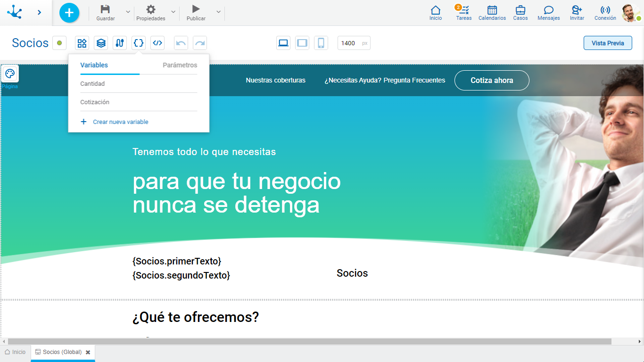Click the Cotiza ahora button
The image size is (644, 362).
492,80
